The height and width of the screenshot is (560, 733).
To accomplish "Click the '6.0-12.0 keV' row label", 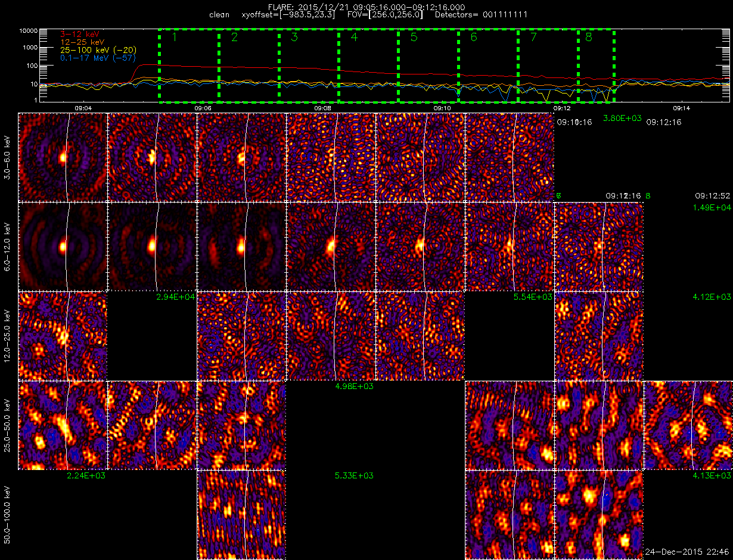I will (x=7, y=246).
